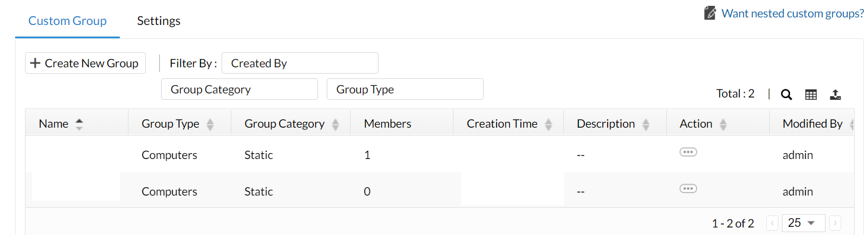
Task: Click the Create New Group button
Action: 85,63
